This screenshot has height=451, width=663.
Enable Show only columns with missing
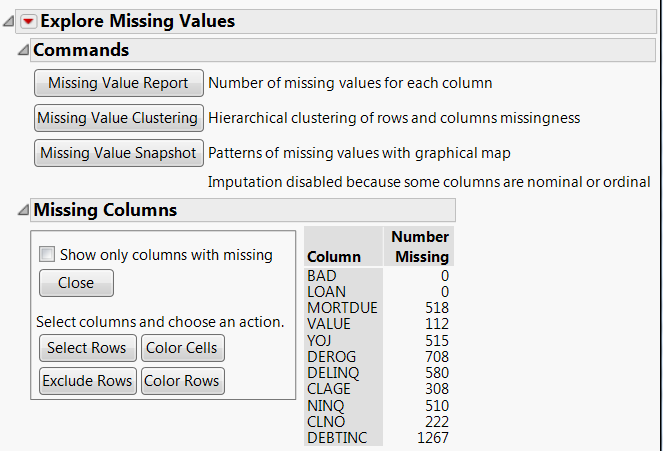(46, 255)
